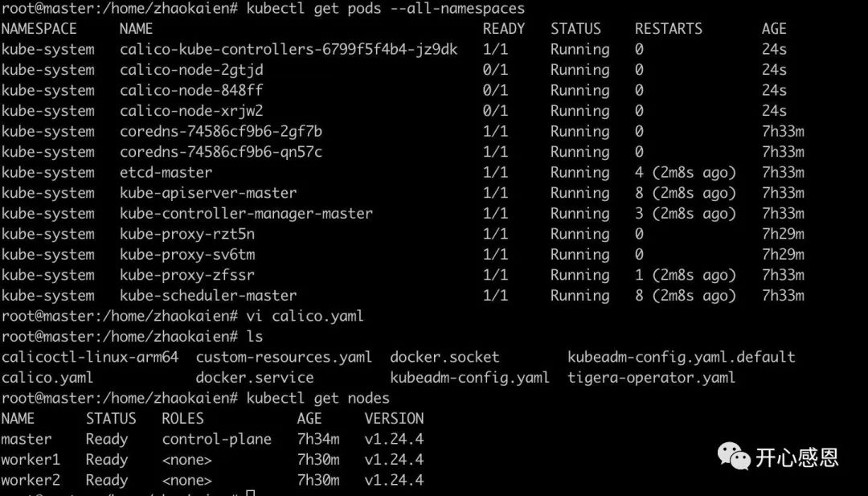868x496 pixels.
Task: Select custom-resources.yaml in the file listing
Action: (284, 357)
